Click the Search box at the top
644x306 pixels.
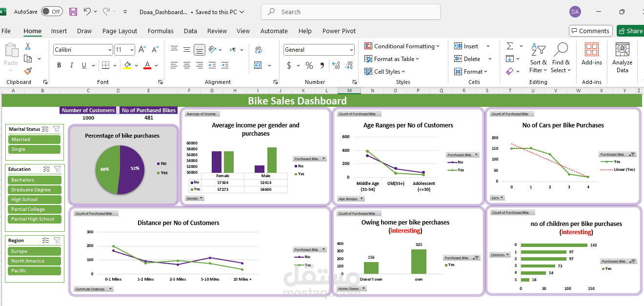[350, 11]
